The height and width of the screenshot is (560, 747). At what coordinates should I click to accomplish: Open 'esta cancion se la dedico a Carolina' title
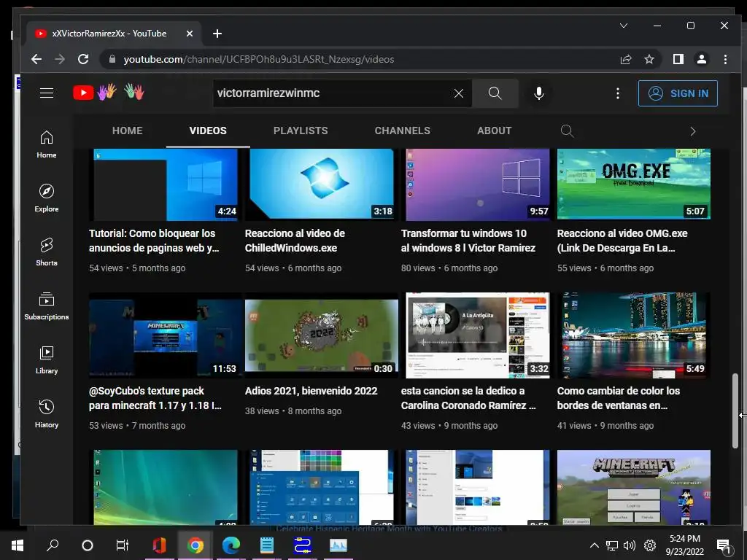tap(468, 398)
